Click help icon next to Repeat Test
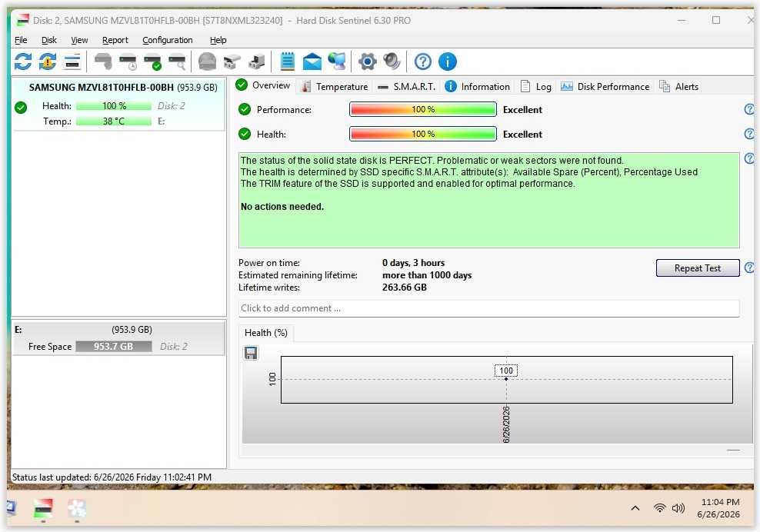760x532 pixels. (x=749, y=268)
